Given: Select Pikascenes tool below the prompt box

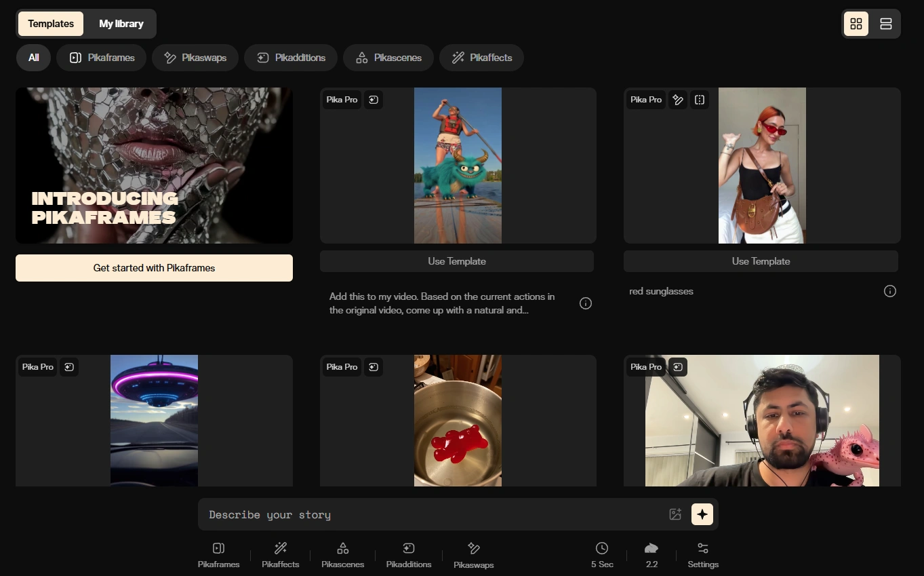Looking at the screenshot, I should (x=342, y=555).
